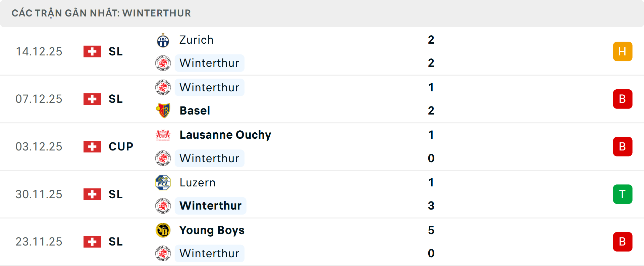
Task: Click the Swiss flag beside CUP
Action: [92, 146]
